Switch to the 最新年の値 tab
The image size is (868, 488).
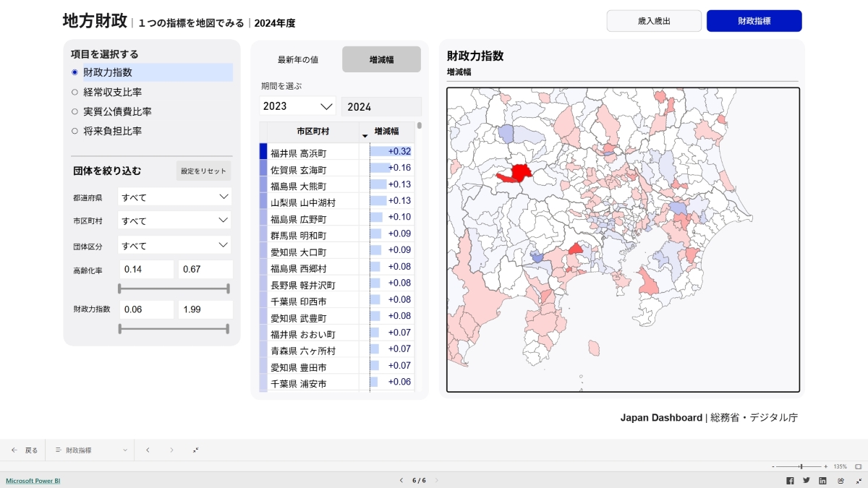[298, 60]
